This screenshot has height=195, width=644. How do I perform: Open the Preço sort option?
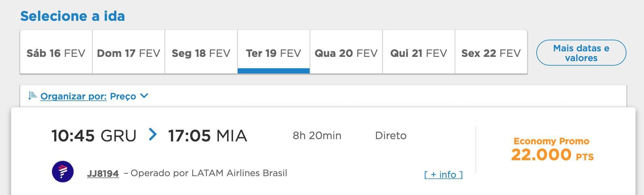pyautogui.click(x=123, y=96)
